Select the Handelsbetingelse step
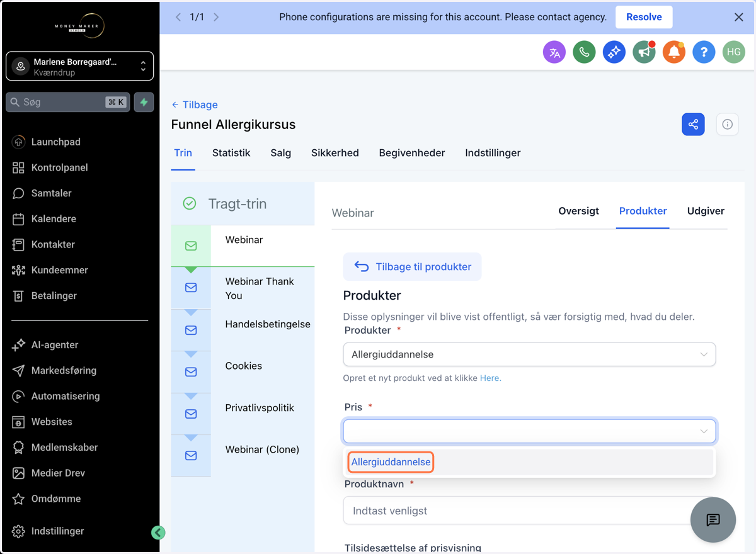Screen dimensions: 756x554 [243, 330]
